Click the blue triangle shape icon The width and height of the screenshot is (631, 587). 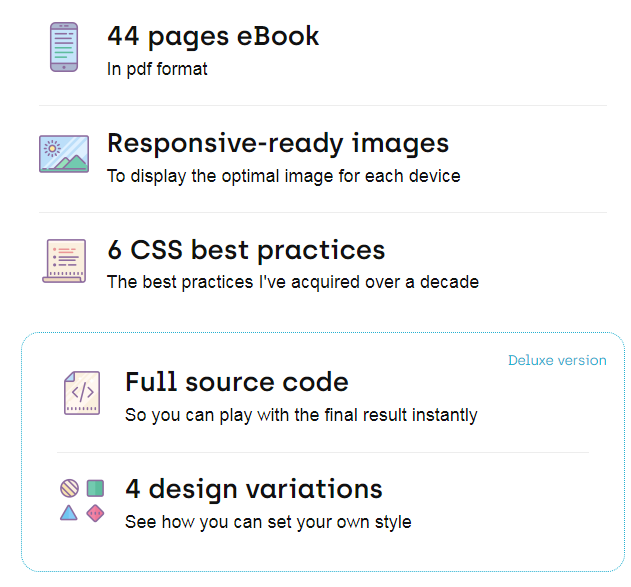pos(69,513)
